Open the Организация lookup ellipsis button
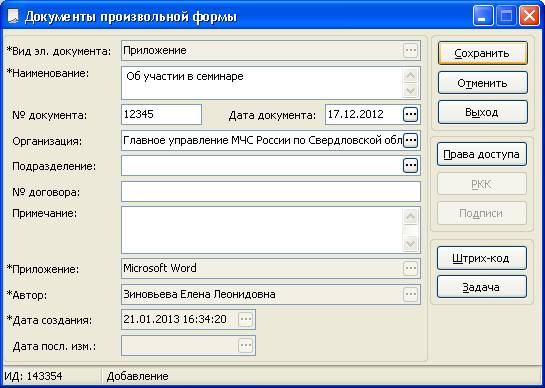 410,140
